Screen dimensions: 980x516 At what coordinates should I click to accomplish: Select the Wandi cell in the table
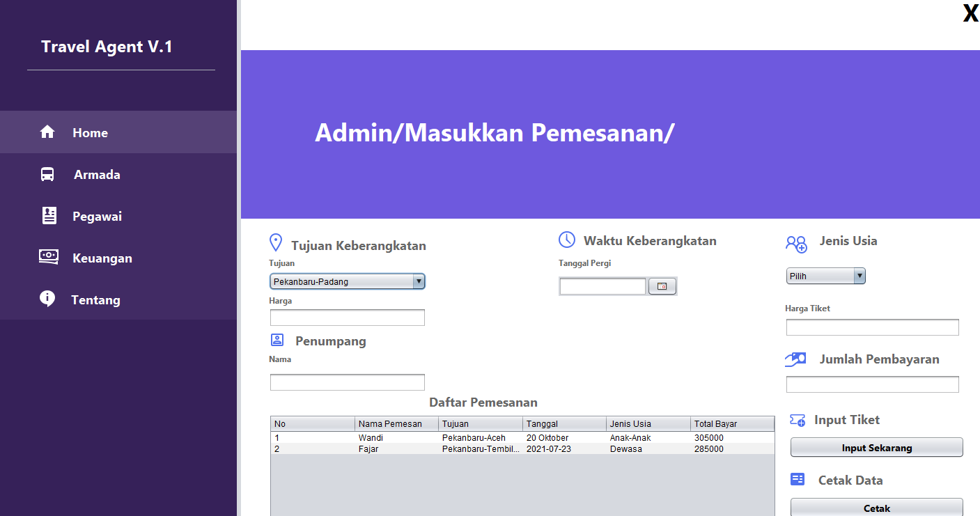[397, 438]
